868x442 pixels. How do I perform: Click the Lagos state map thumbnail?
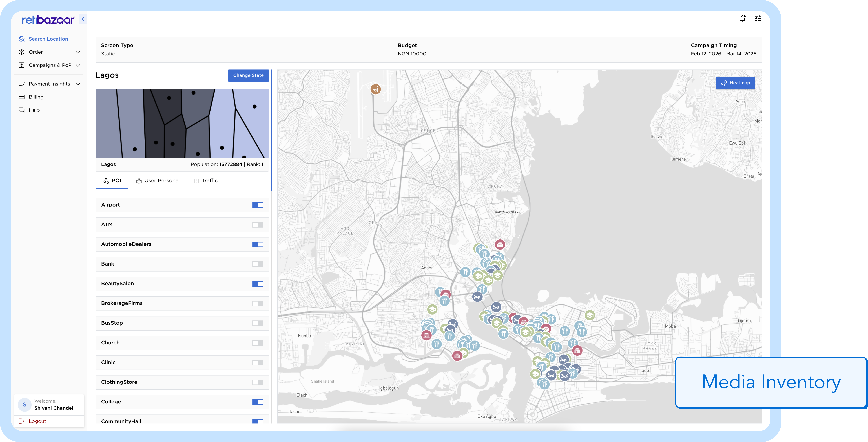182,123
